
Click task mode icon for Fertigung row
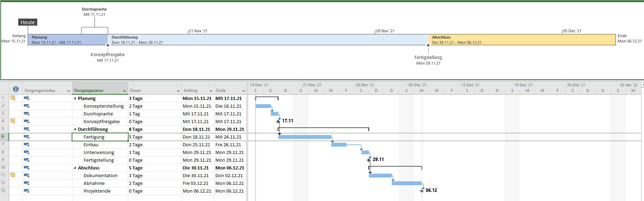click(27, 137)
